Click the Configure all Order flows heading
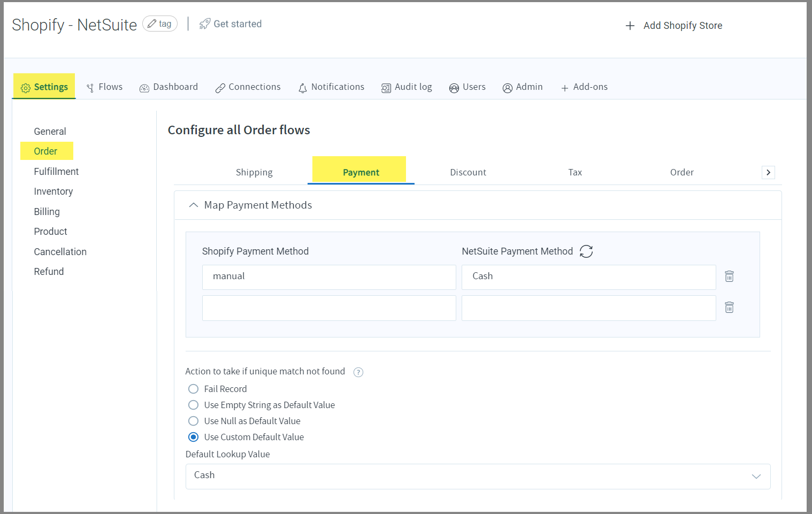Image resolution: width=812 pixels, height=514 pixels. pyautogui.click(x=239, y=130)
